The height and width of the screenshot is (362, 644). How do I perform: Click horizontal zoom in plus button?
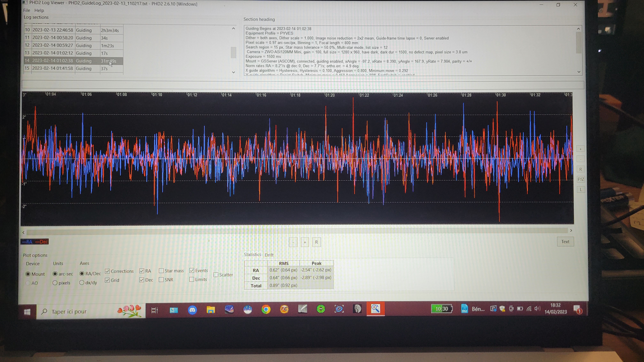pyautogui.click(x=305, y=242)
